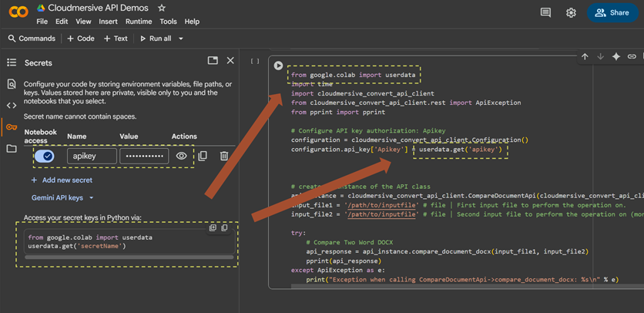Open the Insert menu

point(108,22)
